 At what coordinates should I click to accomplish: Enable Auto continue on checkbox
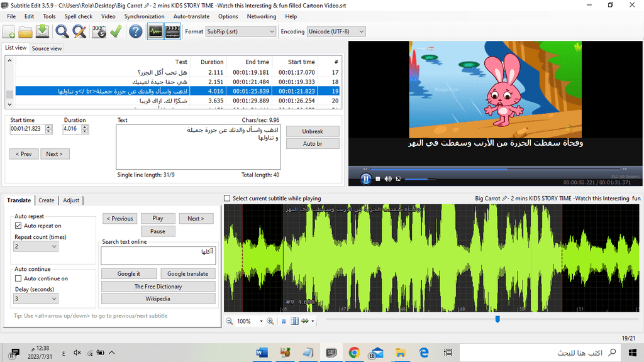pyautogui.click(x=18, y=278)
